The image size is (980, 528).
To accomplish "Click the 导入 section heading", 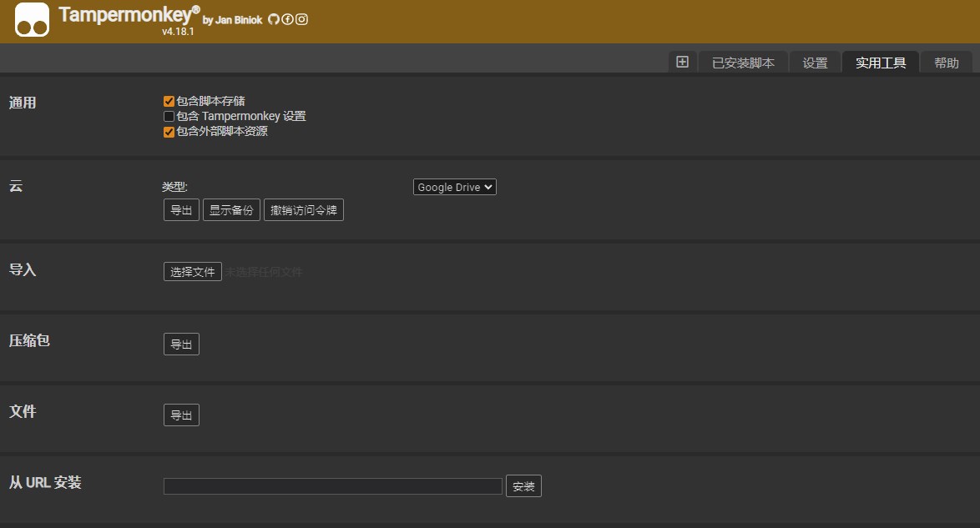I will [23, 270].
